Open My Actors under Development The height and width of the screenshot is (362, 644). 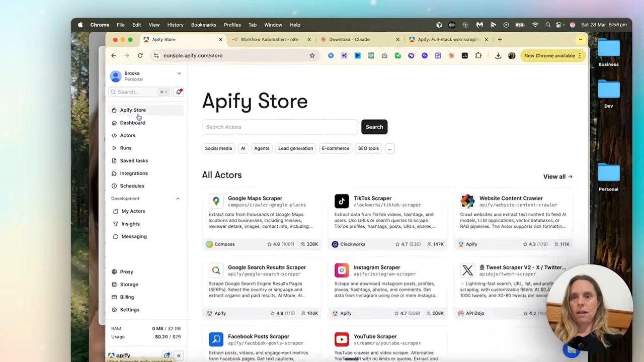(x=133, y=211)
